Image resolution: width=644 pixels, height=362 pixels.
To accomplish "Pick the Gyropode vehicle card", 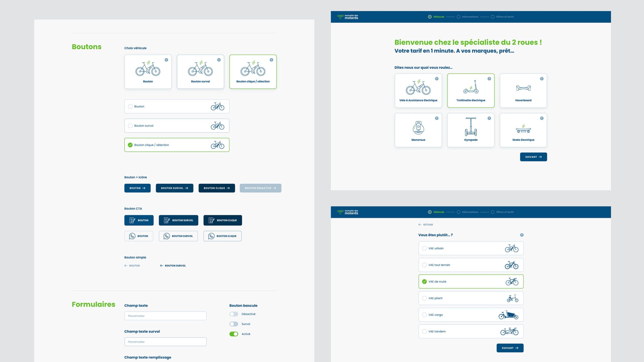I will coord(471,130).
